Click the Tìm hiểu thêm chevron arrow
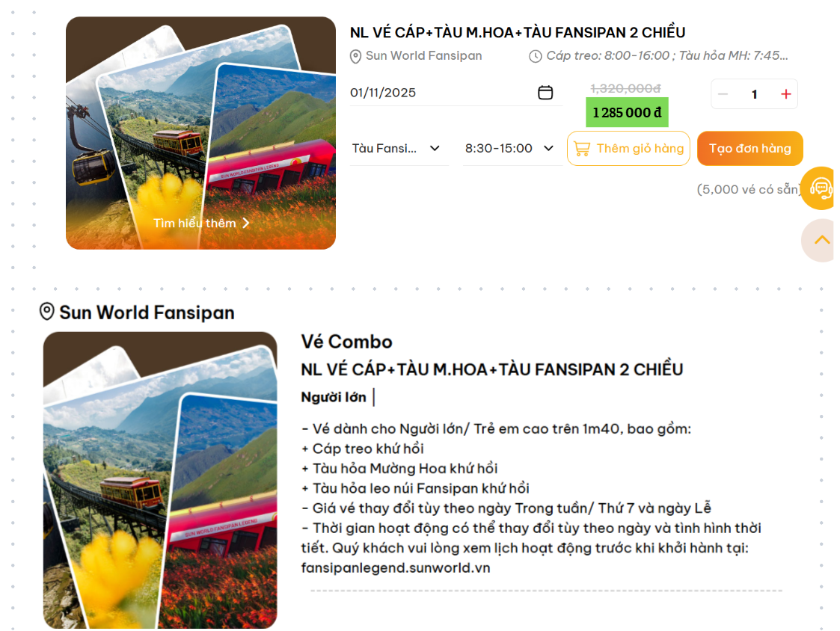The image size is (840, 631). 246,224
